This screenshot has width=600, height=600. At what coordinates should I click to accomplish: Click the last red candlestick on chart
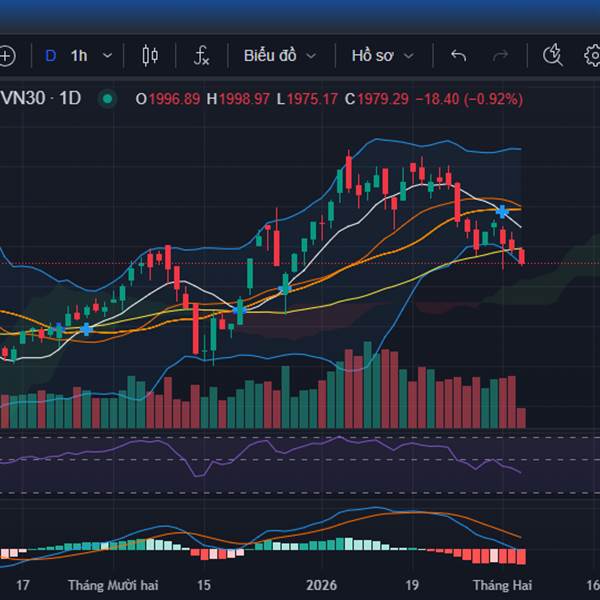click(x=522, y=256)
